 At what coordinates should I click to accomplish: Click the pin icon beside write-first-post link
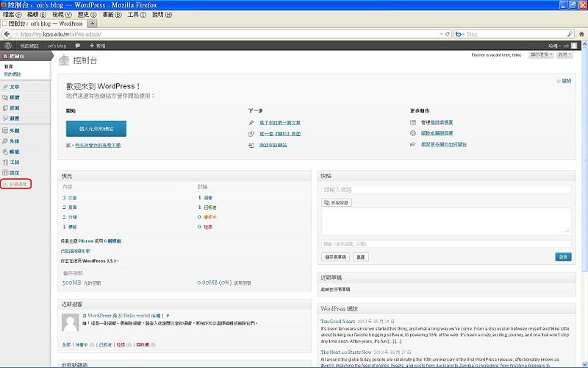pyautogui.click(x=251, y=122)
